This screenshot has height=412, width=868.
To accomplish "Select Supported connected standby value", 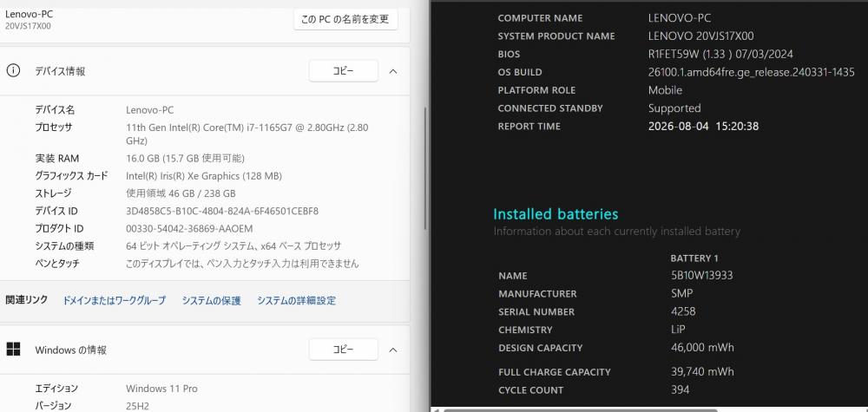I will click(674, 108).
